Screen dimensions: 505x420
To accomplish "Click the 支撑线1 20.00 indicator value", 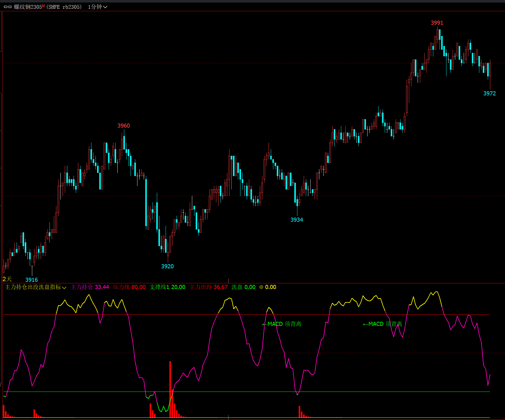I will [167, 287].
